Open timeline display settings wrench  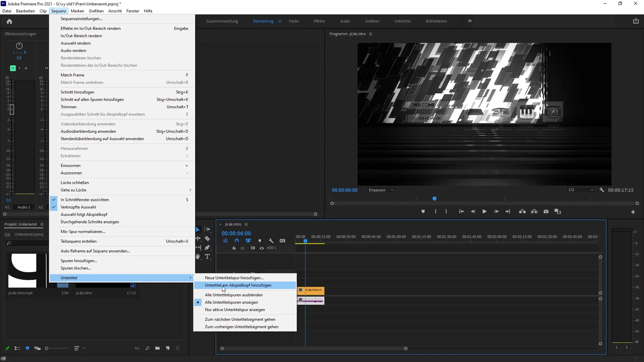point(271,241)
